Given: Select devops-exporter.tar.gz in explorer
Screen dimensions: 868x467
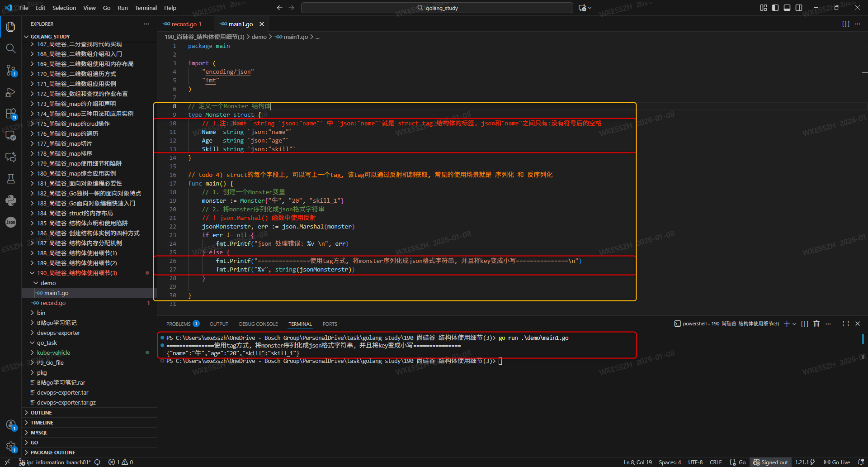Looking at the screenshot, I should (x=89, y=402).
